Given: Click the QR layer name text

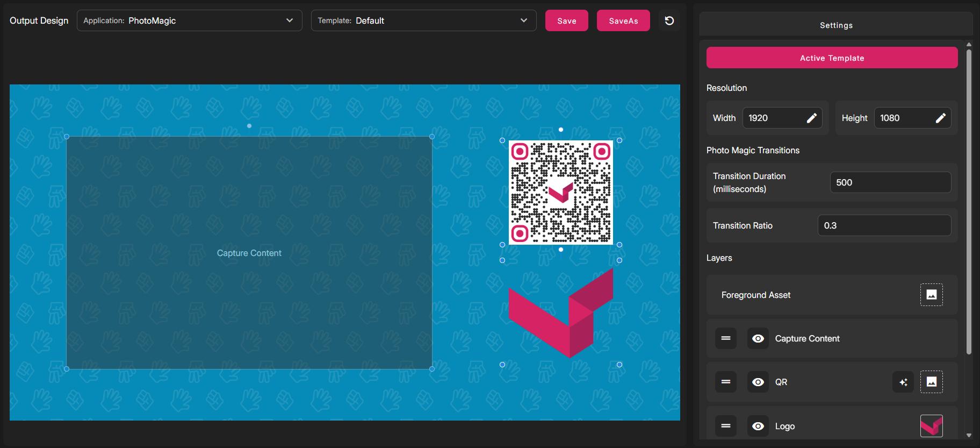Looking at the screenshot, I should 781,382.
